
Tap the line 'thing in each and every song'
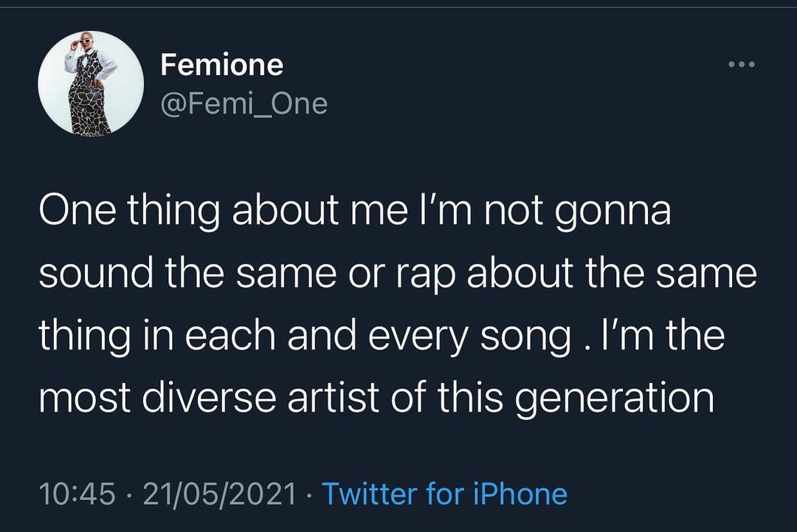(x=382, y=335)
